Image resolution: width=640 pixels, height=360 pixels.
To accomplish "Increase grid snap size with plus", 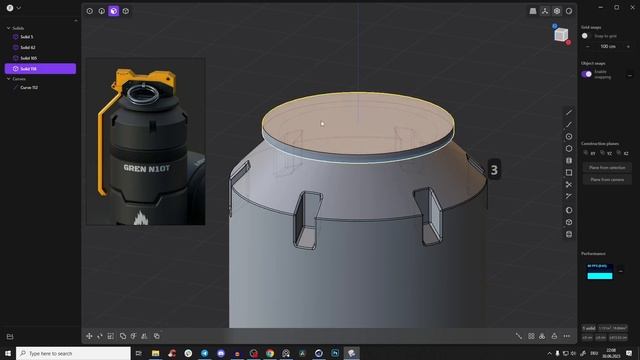I will pyautogui.click(x=628, y=47).
